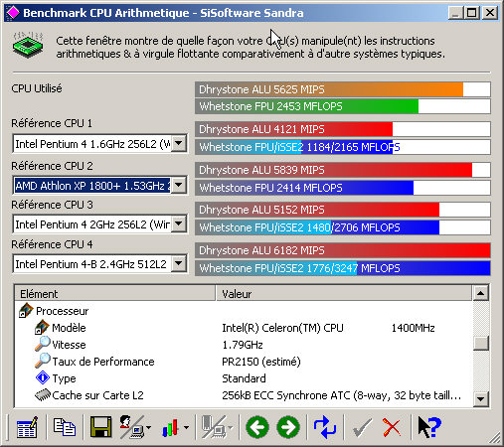This screenshot has height=447, width=504.
Task: Click the Processeur house icon
Action: click(26, 311)
